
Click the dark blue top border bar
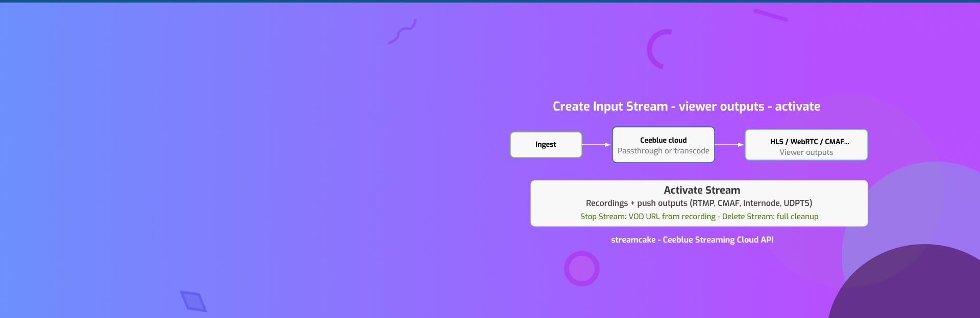(x=490, y=1)
